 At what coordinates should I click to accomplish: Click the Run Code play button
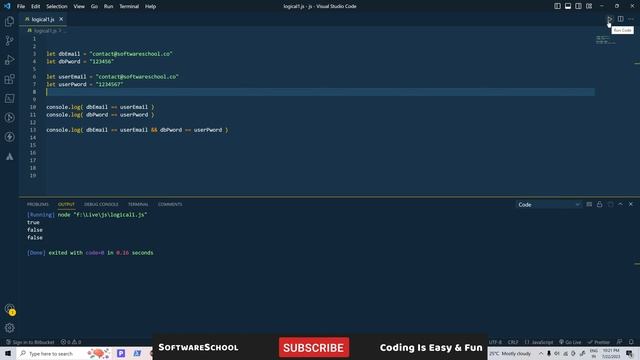609,19
